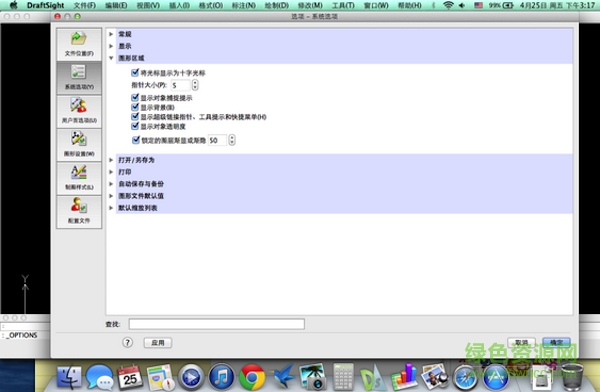600x392 pixels.
Task: Expand the 显示 section
Action: point(111,46)
